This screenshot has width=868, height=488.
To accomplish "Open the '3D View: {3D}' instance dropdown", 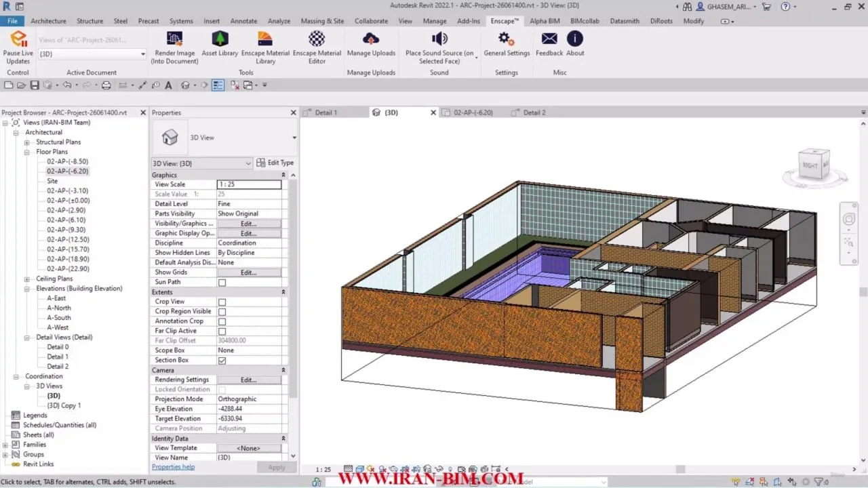I will 201,163.
